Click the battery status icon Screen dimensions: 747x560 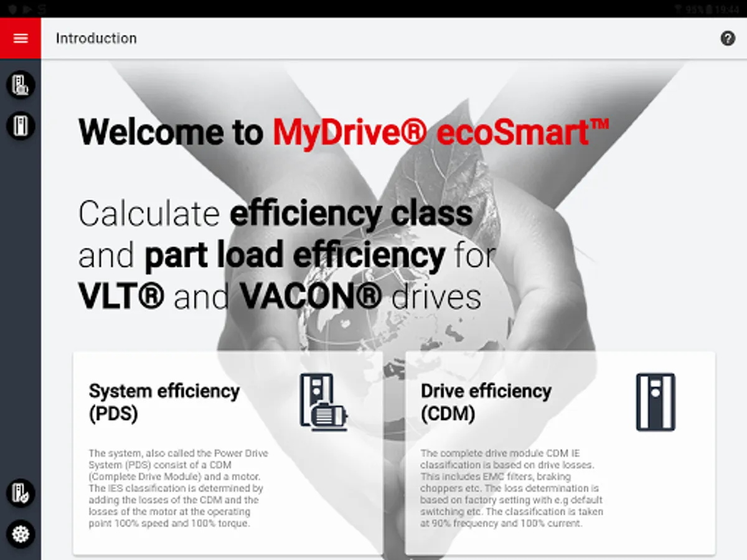pos(709,9)
